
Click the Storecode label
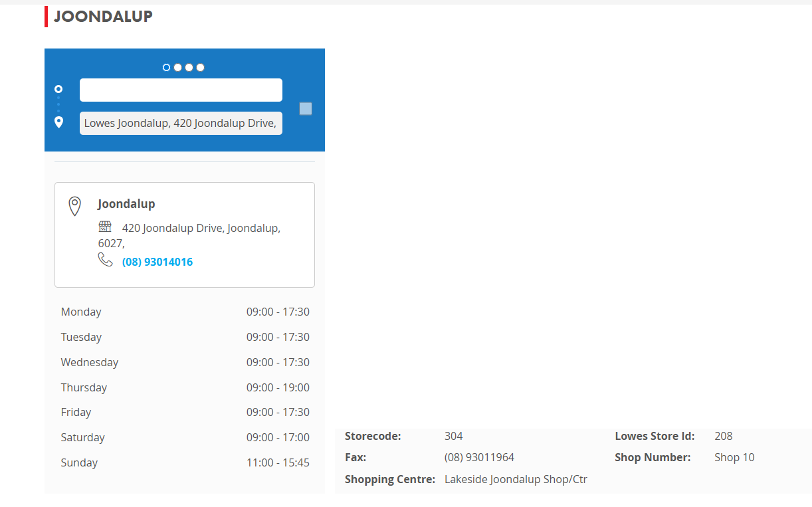(x=373, y=436)
